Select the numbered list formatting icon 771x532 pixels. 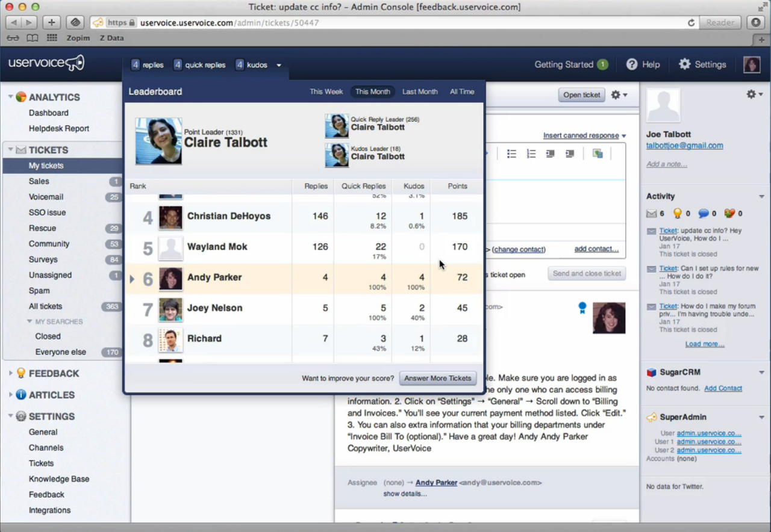(531, 153)
